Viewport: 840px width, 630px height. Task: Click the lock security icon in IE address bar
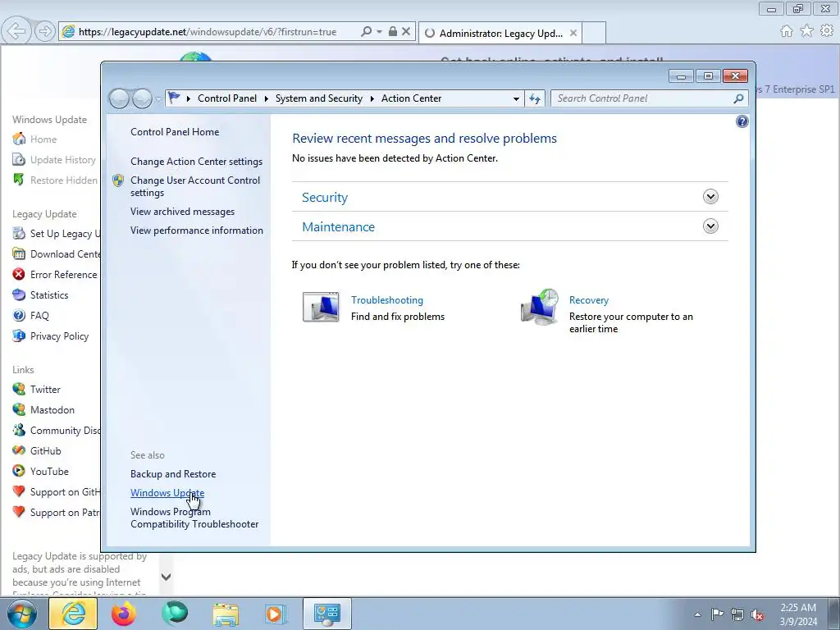point(393,32)
